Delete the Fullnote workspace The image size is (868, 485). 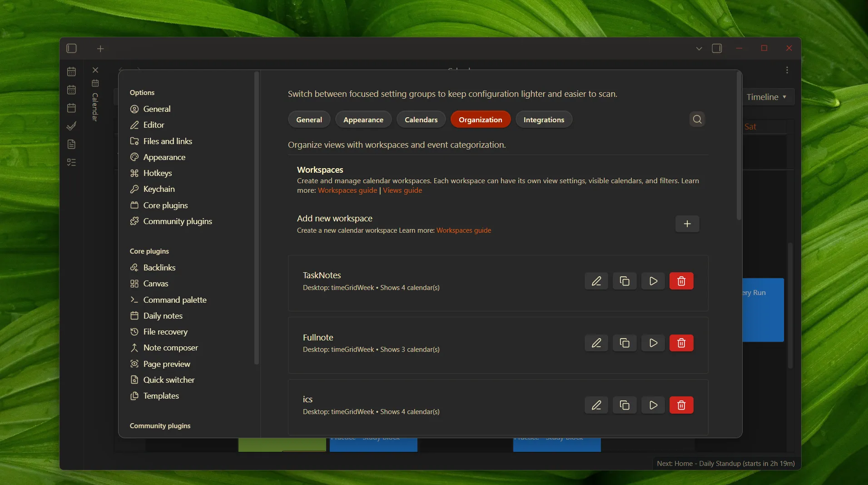point(681,343)
